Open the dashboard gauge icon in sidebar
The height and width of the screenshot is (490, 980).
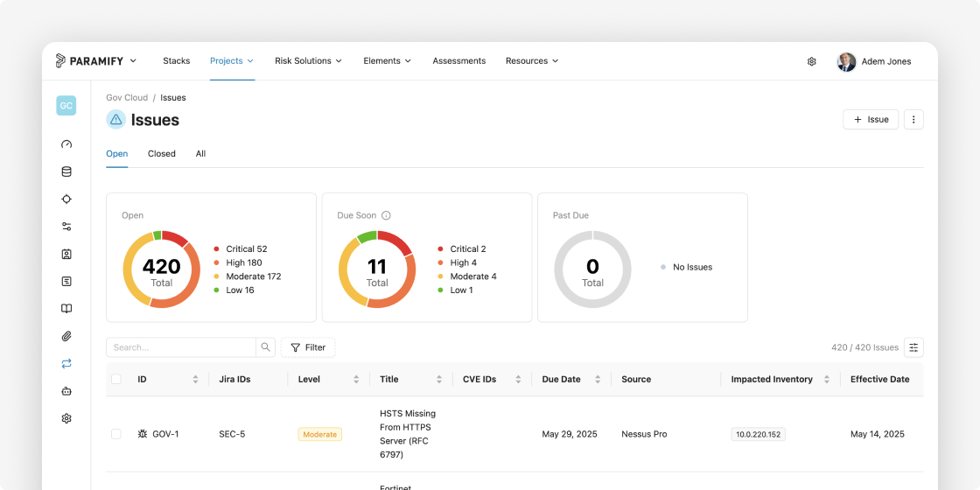[66, 144]
